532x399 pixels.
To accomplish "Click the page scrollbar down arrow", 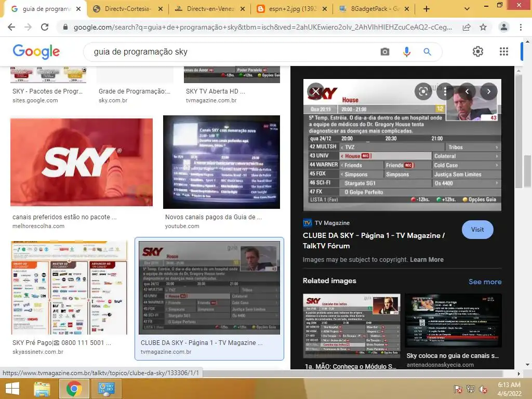I will coord(527,365).
